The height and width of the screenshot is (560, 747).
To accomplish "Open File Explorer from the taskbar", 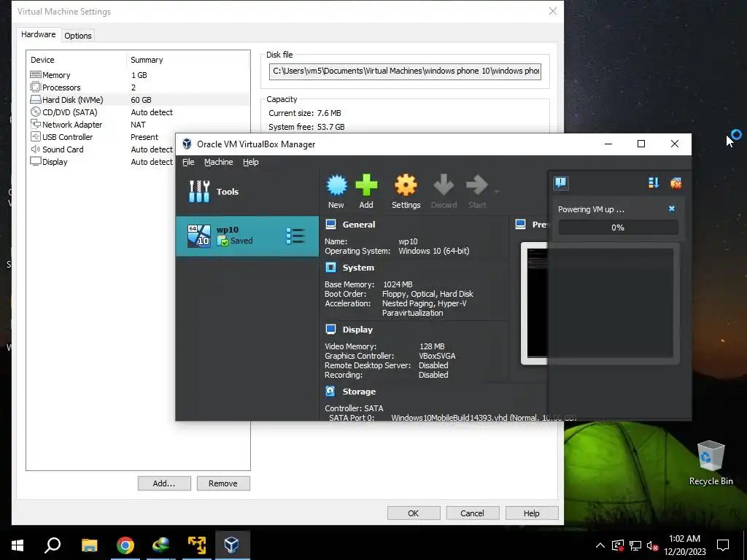I will pyautogui.click(x=89, y=545).
